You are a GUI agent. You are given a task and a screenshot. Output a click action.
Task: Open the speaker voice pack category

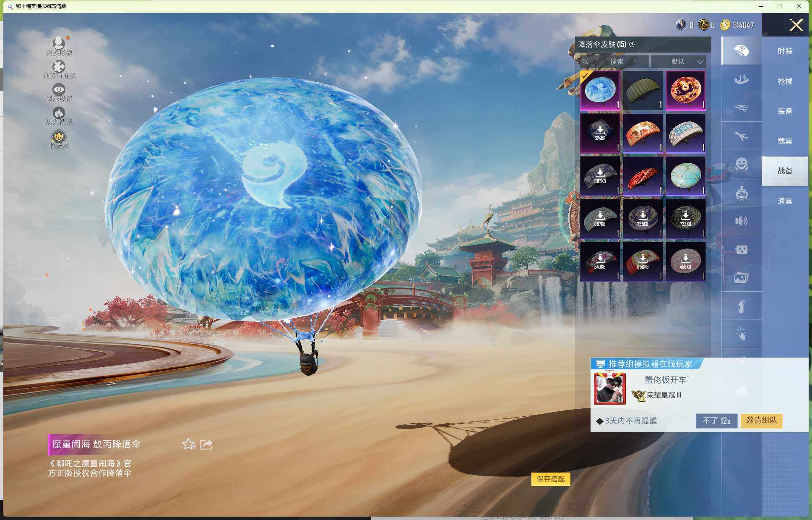click(741, 221)
